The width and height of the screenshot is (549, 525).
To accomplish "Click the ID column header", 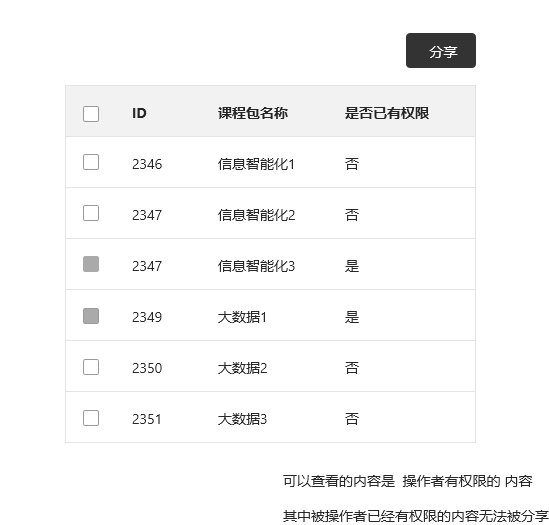I will pyautogui.click(x=139, y=113).
